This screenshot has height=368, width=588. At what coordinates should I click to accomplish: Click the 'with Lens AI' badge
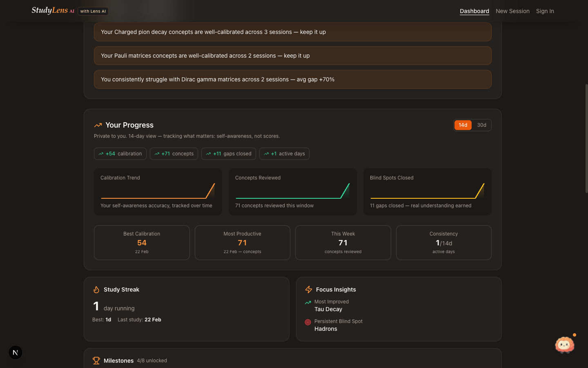tap(93, 11)
